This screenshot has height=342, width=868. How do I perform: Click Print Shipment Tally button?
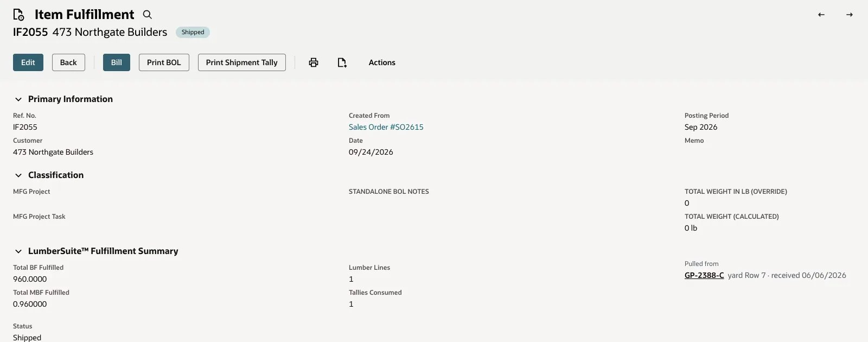point(242,62)
